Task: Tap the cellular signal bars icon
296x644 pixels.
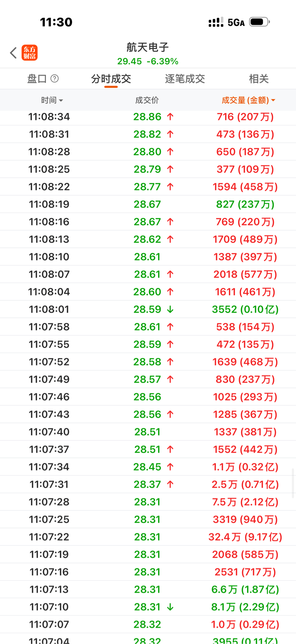Action: pyautogui.click(x=215, y=22)
